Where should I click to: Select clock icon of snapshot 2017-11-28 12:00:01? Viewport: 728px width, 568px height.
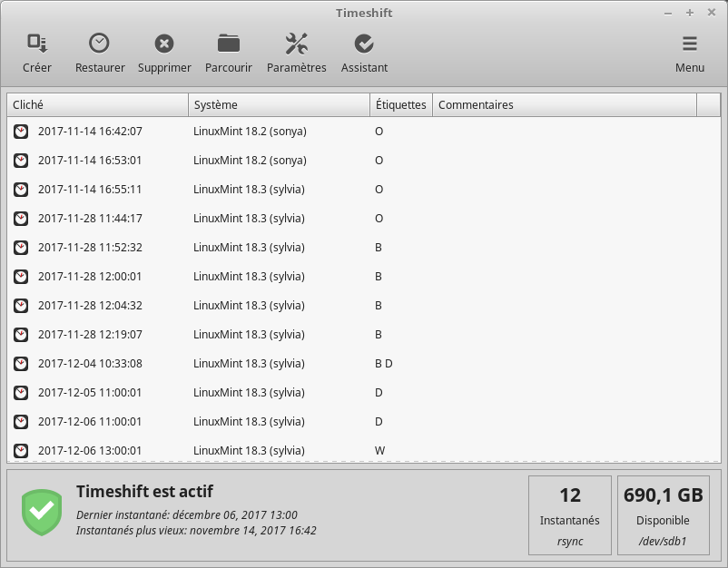point(21,277)
